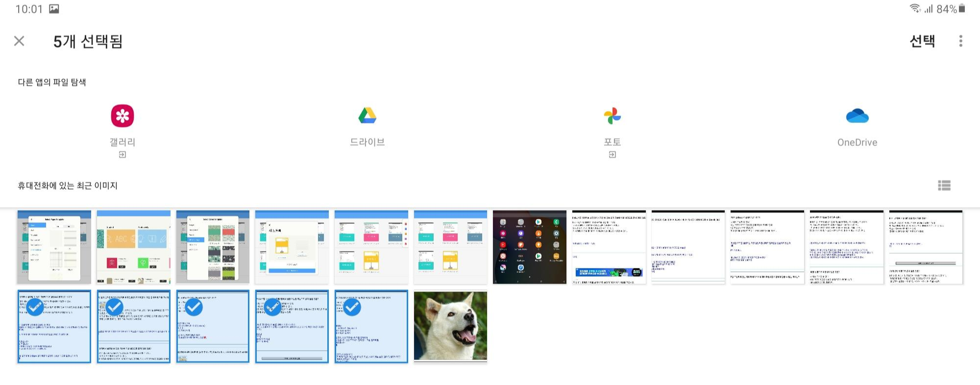Uncheck the selected screenshot containing a red heart
The width and height of the screenshot is (980, 385).
tap(213, 326)
